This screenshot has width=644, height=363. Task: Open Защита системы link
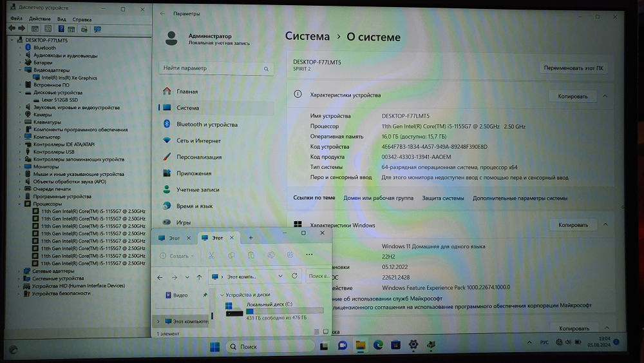point(443,198)
